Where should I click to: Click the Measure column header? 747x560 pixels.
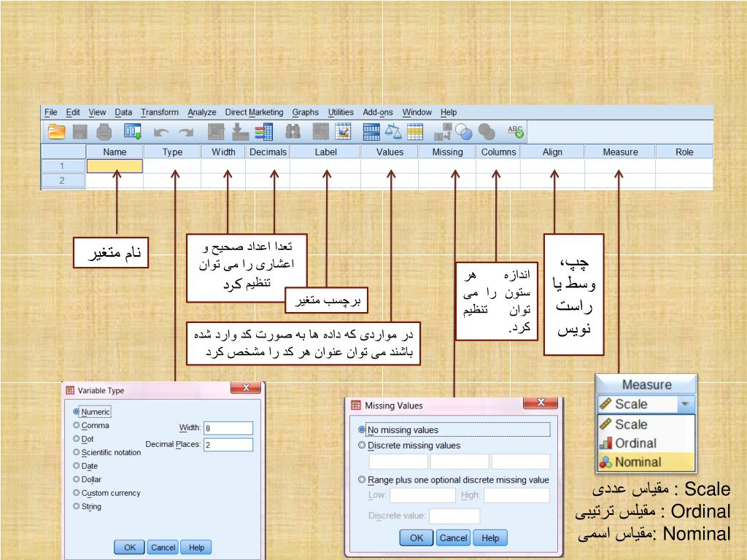point(620,152)
